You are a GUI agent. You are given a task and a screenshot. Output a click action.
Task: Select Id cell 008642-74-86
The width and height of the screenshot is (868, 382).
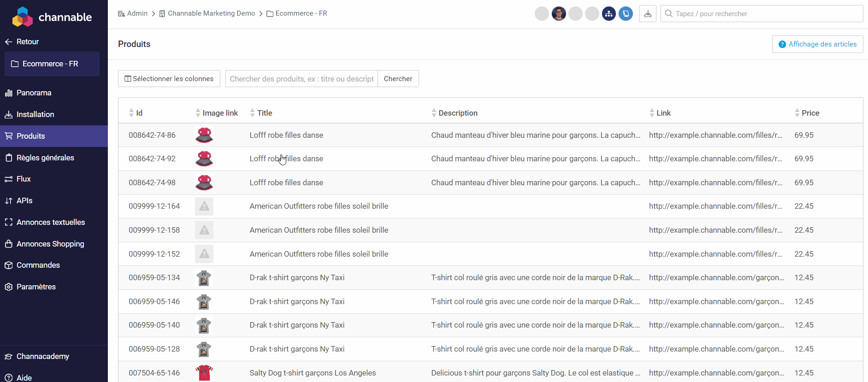(x=152, y=135)
